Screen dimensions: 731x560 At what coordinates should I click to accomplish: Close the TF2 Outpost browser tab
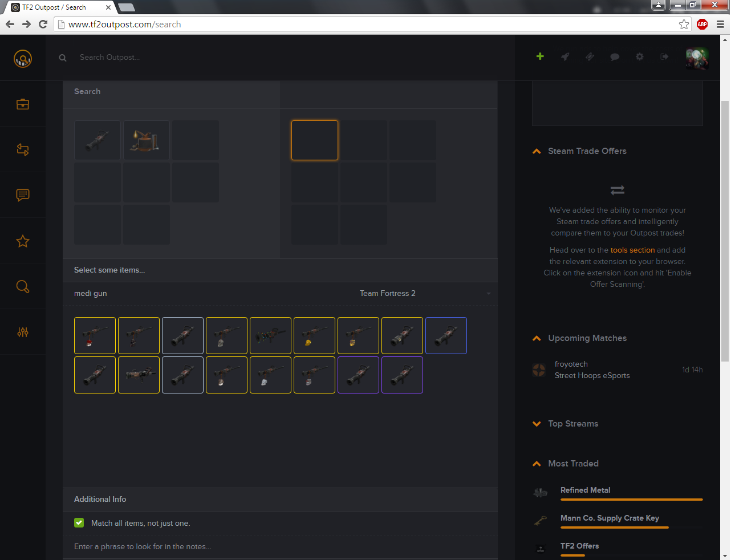click(x=108, y=7)
